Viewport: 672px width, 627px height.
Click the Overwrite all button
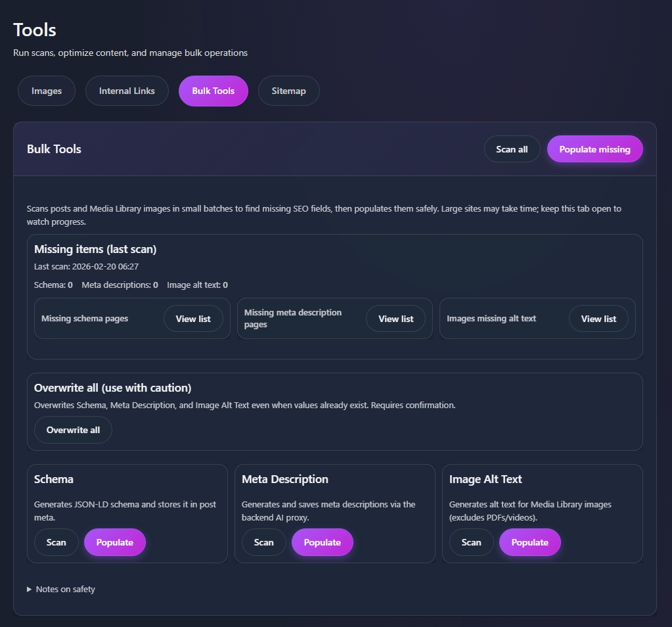pos(72,429)
